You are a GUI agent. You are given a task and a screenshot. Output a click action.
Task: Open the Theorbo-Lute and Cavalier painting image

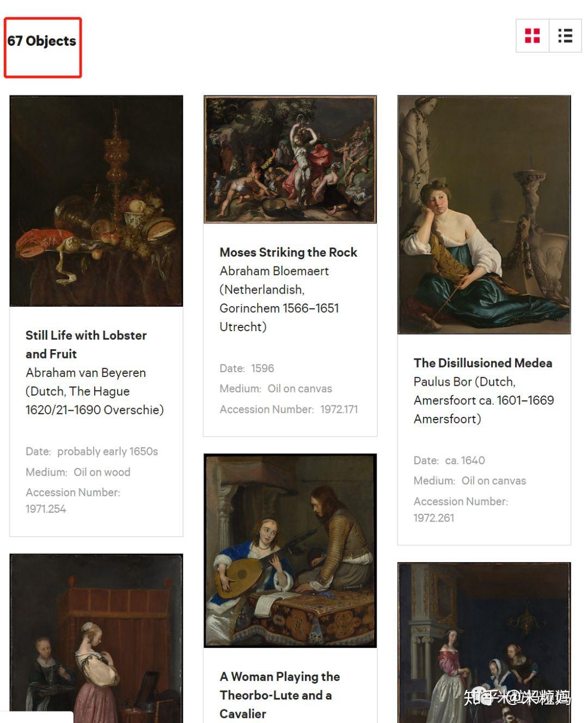coord(290,551)
